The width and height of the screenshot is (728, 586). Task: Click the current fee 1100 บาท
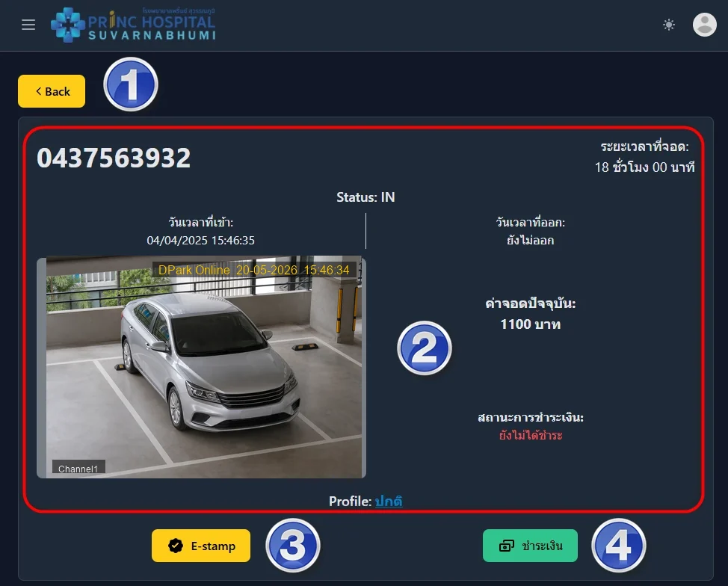[x=530, y=324]
